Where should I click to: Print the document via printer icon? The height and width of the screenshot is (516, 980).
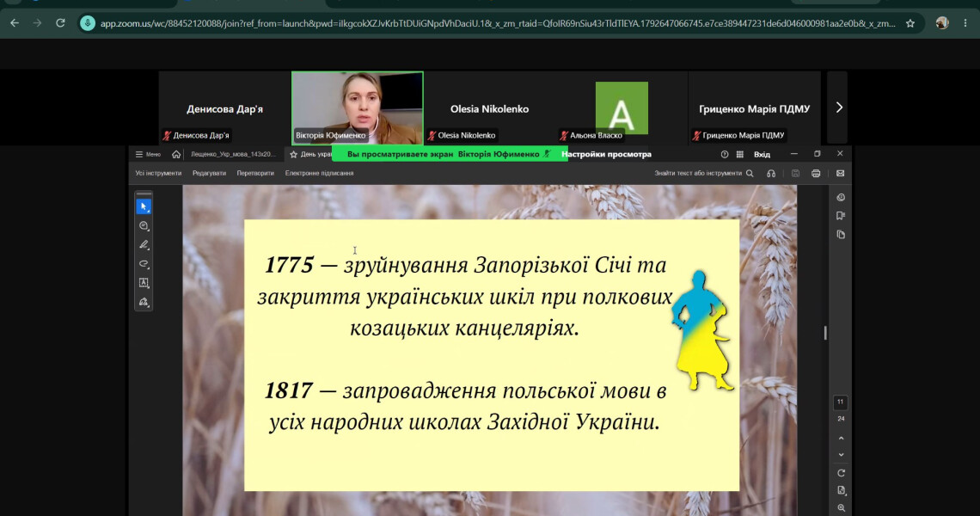coord(816,173)
